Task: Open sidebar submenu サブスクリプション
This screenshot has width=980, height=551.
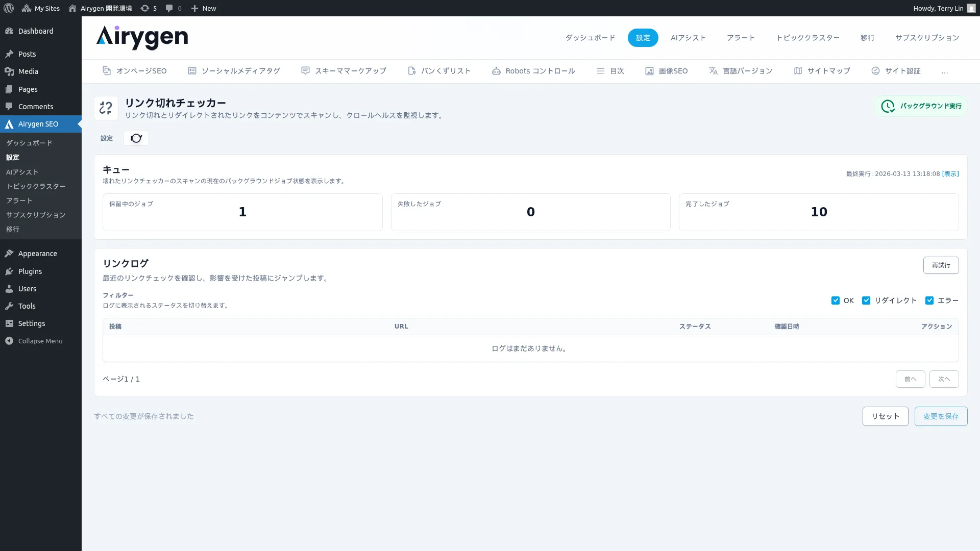Action: pos(36,215)
